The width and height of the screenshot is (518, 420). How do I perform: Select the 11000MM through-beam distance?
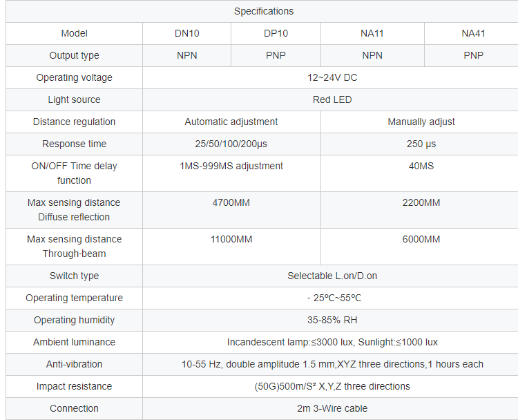(231, 239)
